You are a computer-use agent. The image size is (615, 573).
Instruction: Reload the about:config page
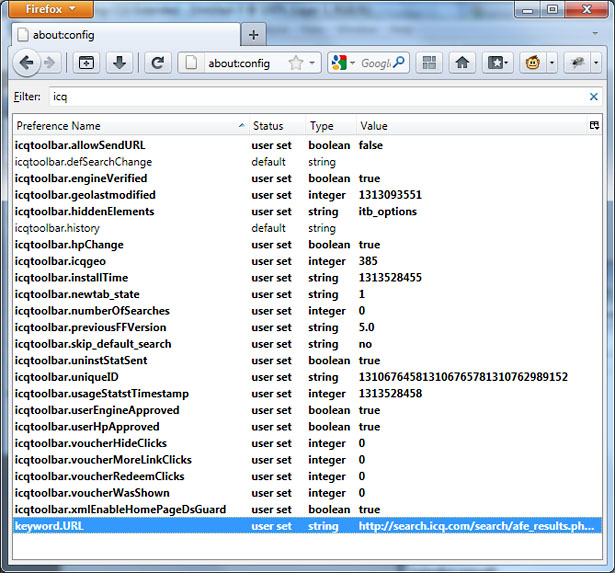pyautogui.click(x=157, y=63)
